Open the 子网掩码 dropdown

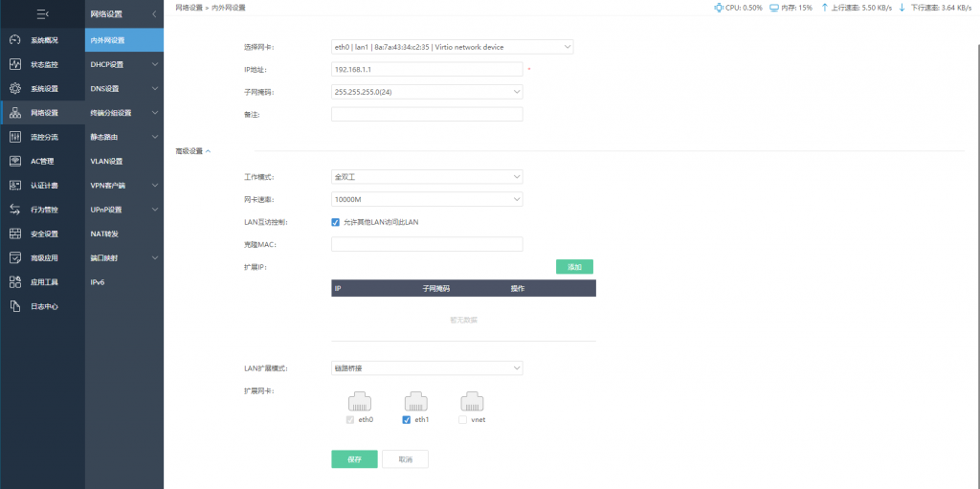pyautogui.click(x=427, y=92)
